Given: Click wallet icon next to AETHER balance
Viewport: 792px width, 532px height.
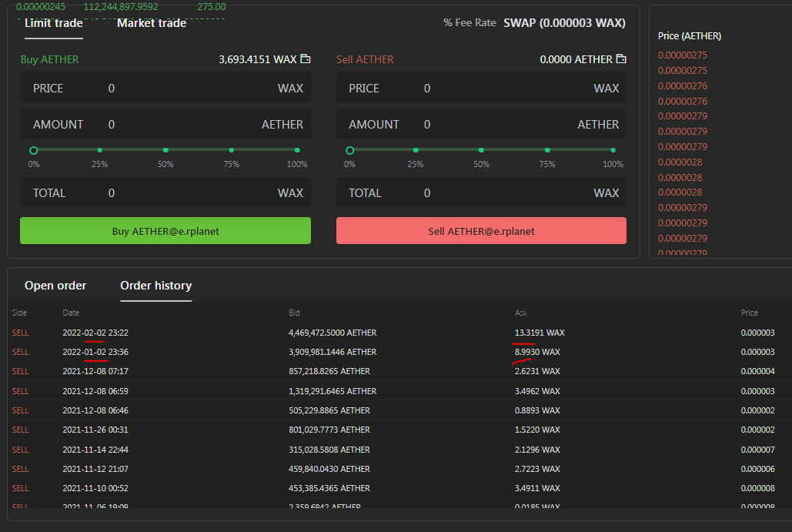Looking at the screenshot, I should [621, 59].
